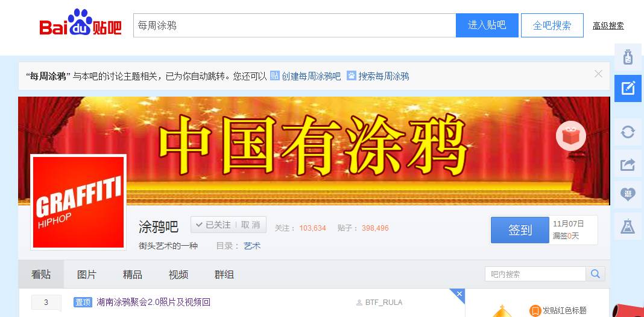Click the Baidu Tieba logo
The width and height of the screenshot is (644, 317).
[x=81, y=23]
